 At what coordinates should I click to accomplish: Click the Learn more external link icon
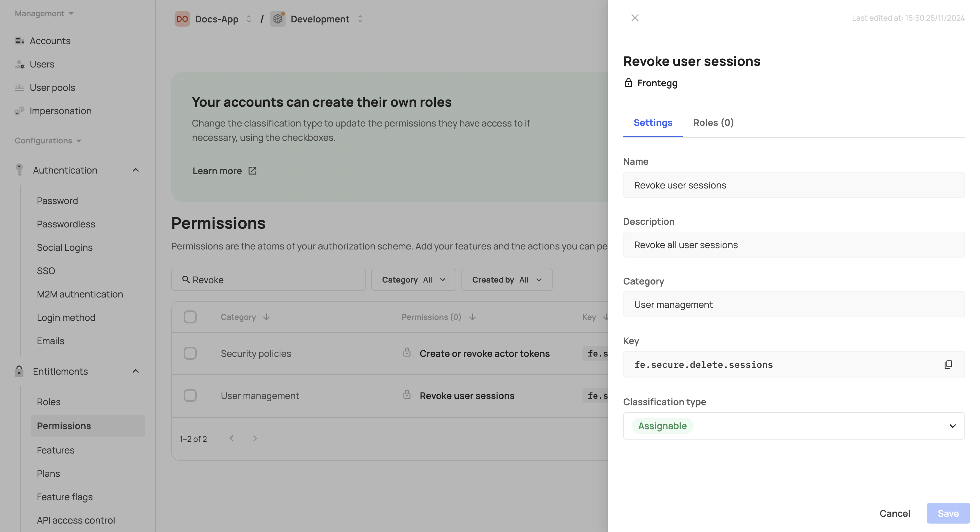[252, 171]
